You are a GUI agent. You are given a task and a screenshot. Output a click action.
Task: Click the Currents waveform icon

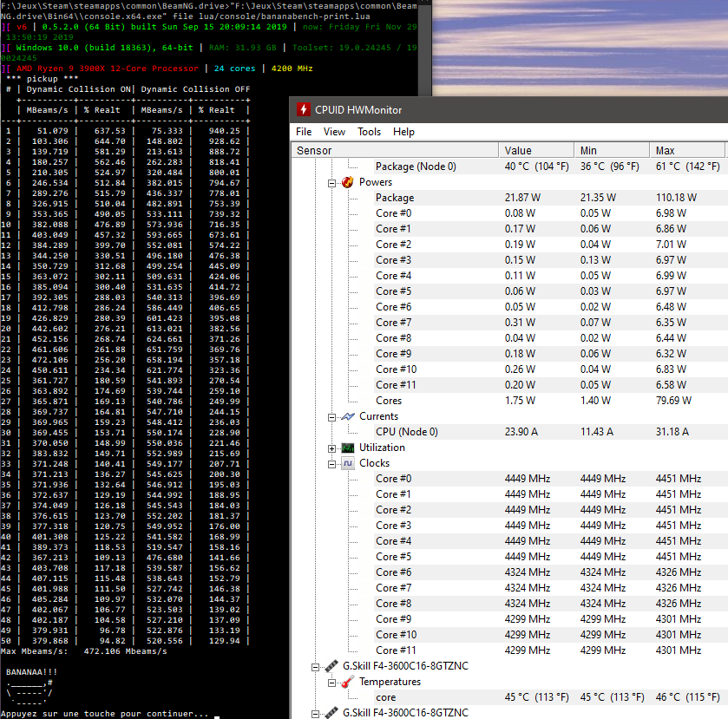click(x=348, y=416)
